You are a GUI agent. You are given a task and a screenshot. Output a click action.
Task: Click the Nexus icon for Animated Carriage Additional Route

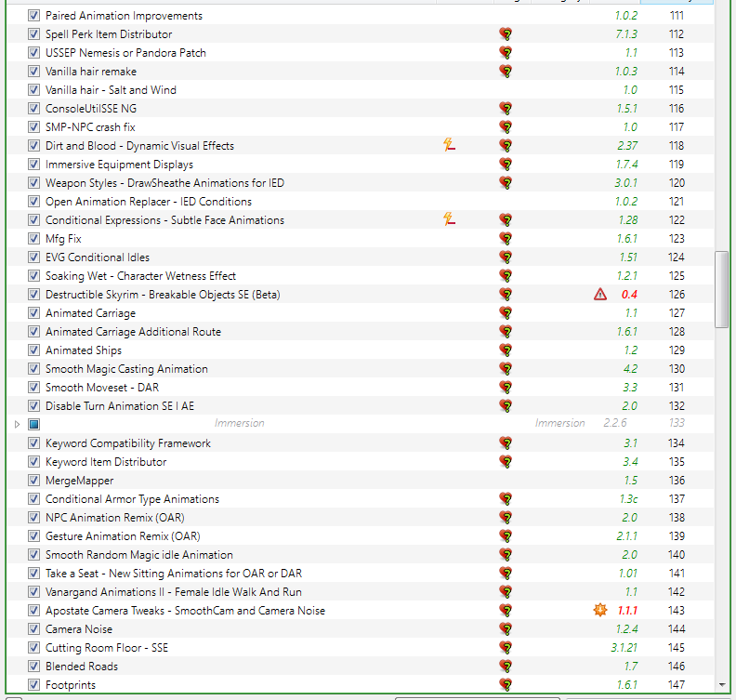[x=506, y=332]
